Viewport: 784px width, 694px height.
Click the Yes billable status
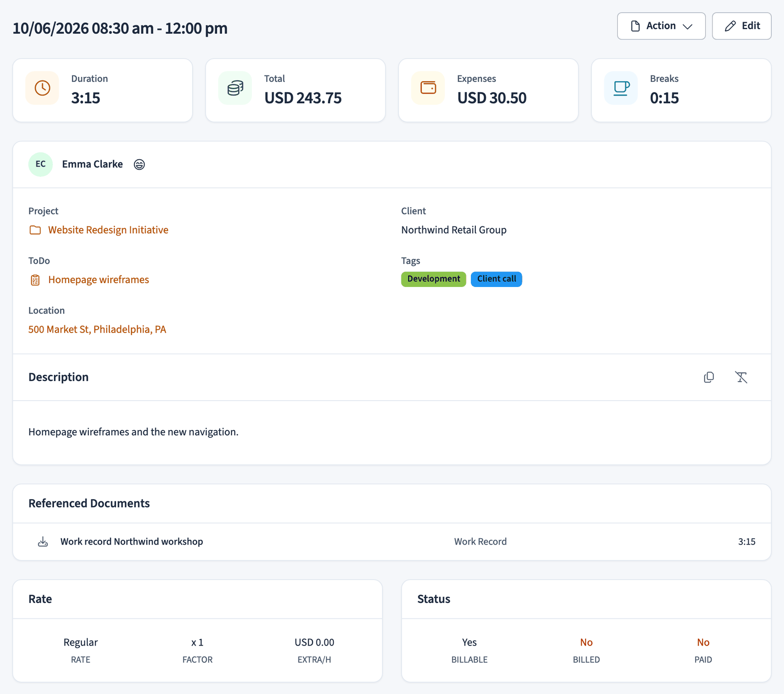pos(469,642)
